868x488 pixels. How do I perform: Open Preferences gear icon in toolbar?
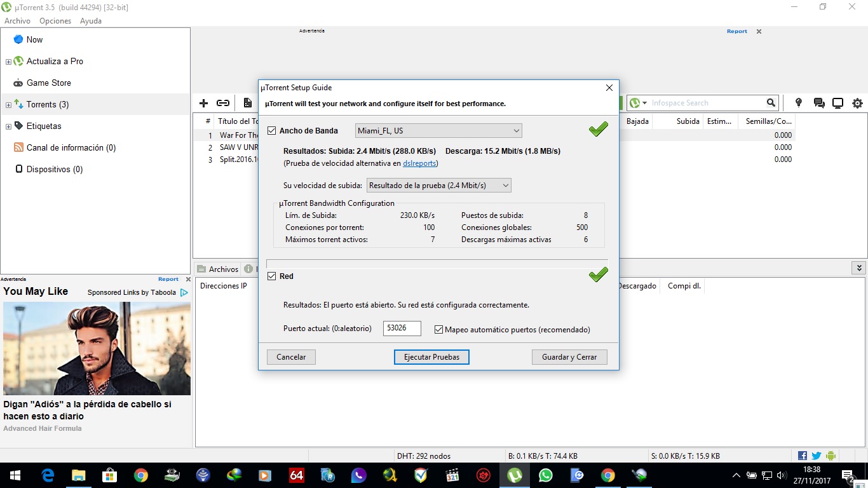click(857, 103)
